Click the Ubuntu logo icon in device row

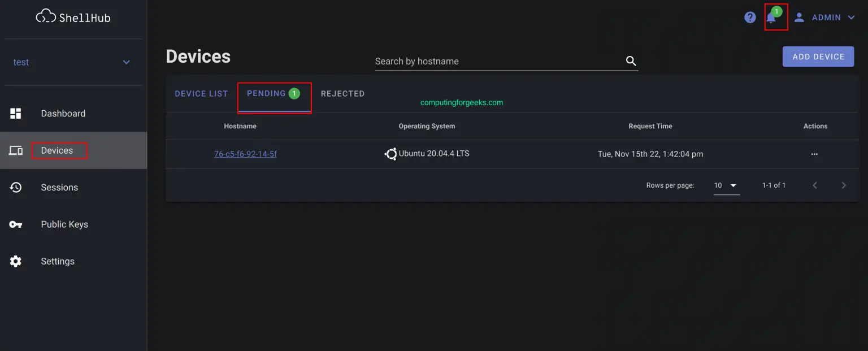click(x=390, y=154)
